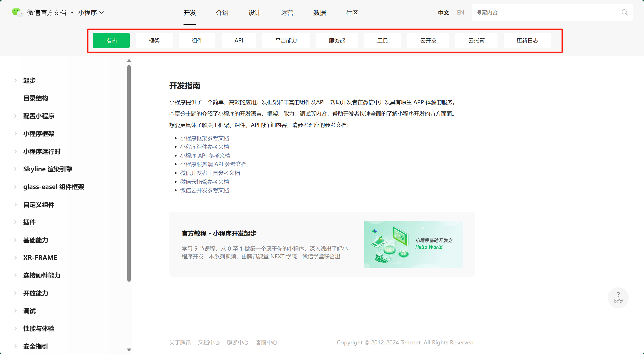Click the 文档中心 footer link
This screenshot has width=644, height=354.
click(209, 342)
